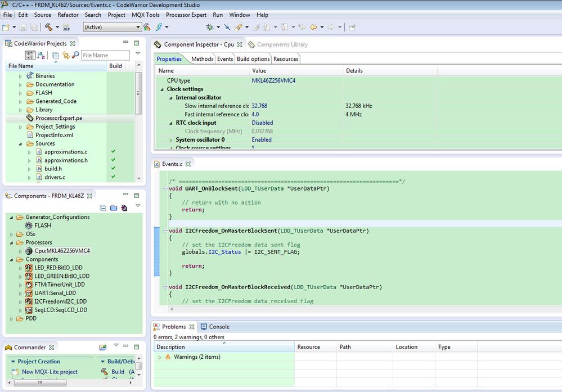Click the Debug bug icon in toolbar
The image size is (562, 392).
click(x=210, y=27)
